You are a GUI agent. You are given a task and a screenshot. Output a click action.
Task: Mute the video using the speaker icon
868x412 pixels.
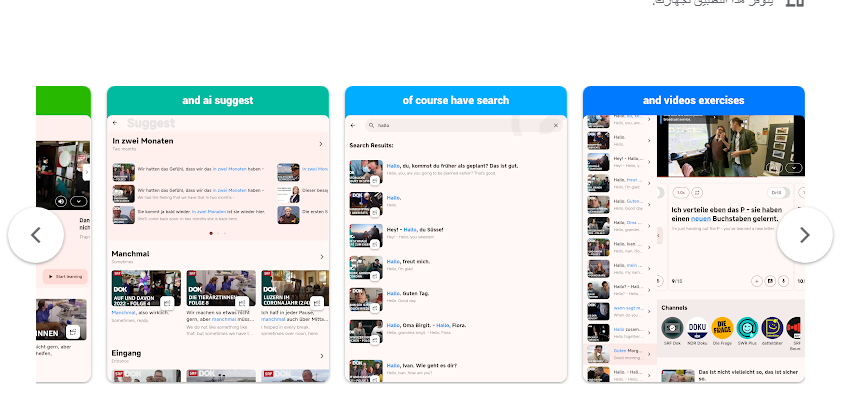pos(61,201)
